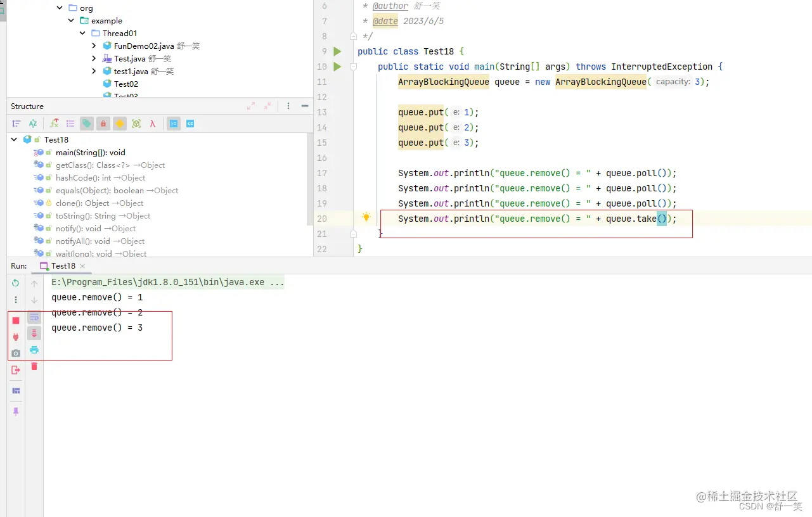Viewport: 812px width, 517px height.
Task: Open the Run panel restore layout icon
Action: coord(16,391)
